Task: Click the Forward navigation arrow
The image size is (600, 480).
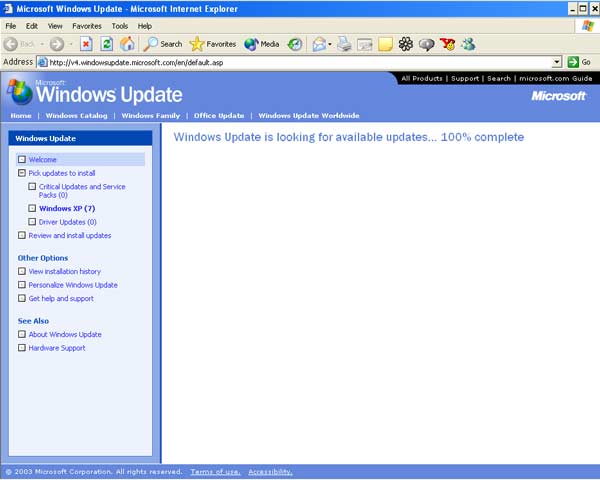Action: tap(57, 44)
